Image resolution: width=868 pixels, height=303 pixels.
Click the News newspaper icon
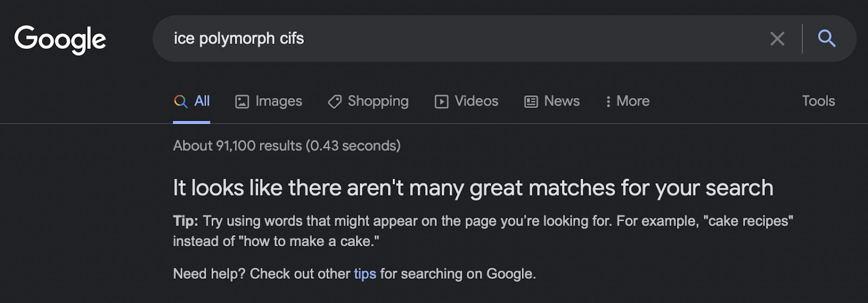(531, 101)
